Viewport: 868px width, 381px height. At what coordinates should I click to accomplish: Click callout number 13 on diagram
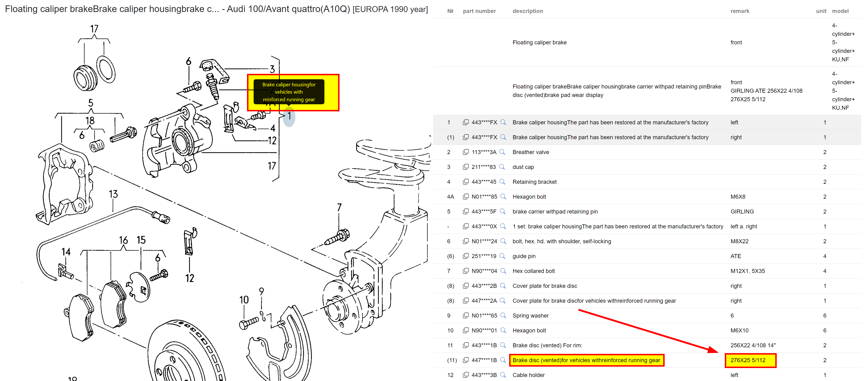pyautogui.click(x=113, y=194)
